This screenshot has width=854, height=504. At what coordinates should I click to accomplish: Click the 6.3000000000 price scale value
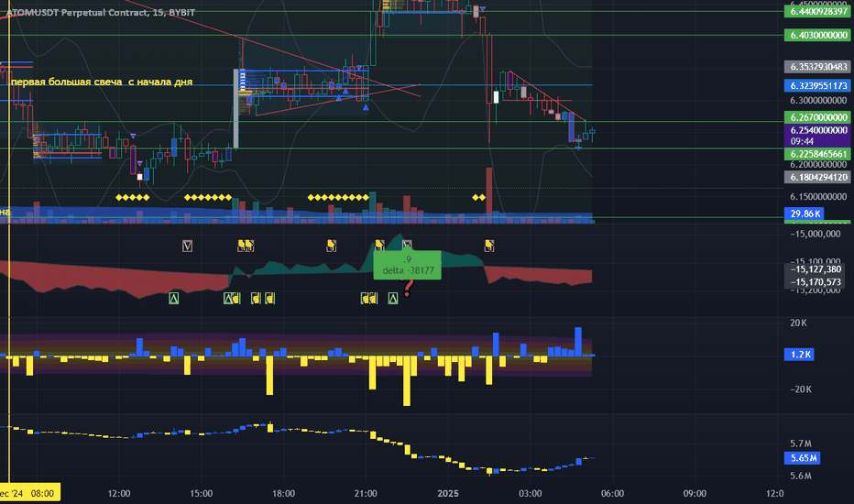coord(818,100)
